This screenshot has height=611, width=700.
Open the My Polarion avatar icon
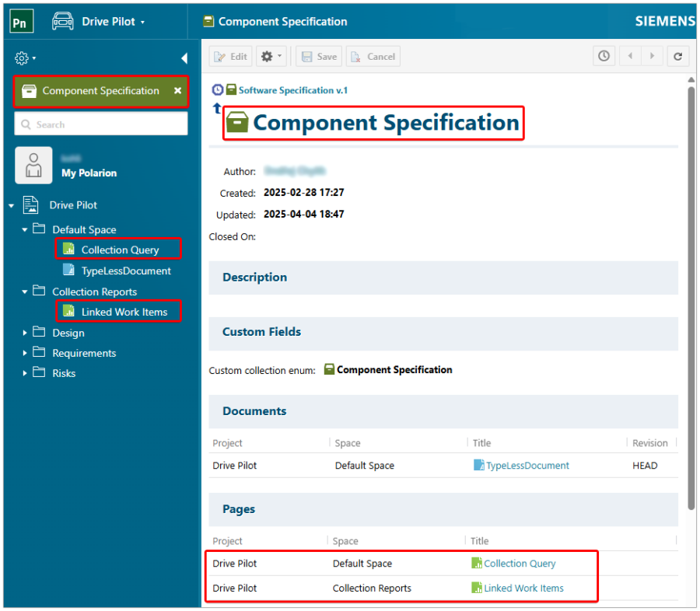click(33, 165)
